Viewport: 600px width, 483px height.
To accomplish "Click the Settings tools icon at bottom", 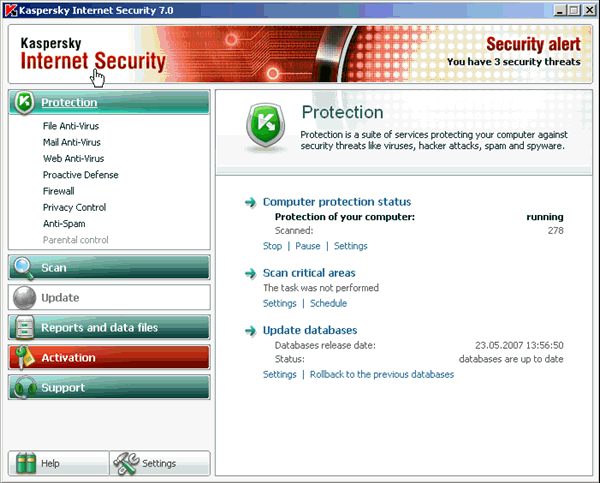I will 126,463.
